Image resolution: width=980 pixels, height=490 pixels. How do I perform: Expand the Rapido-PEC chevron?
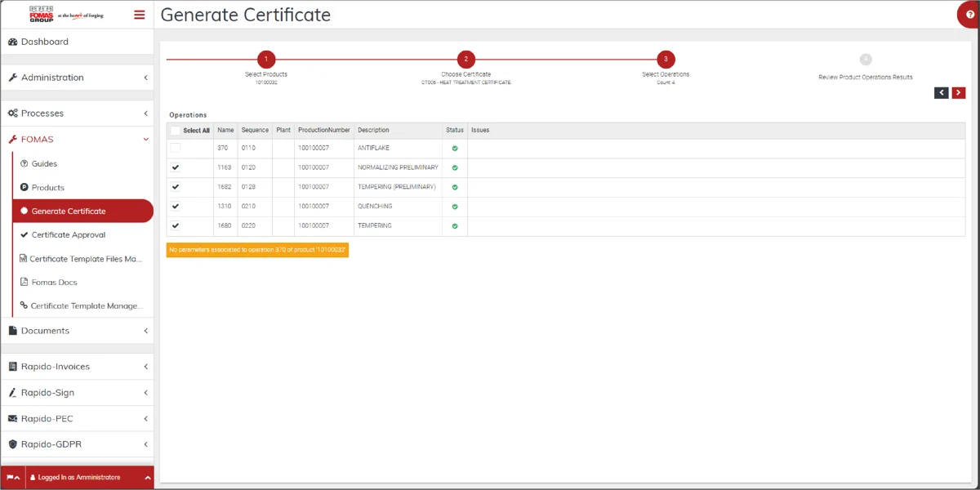[145, 419]
